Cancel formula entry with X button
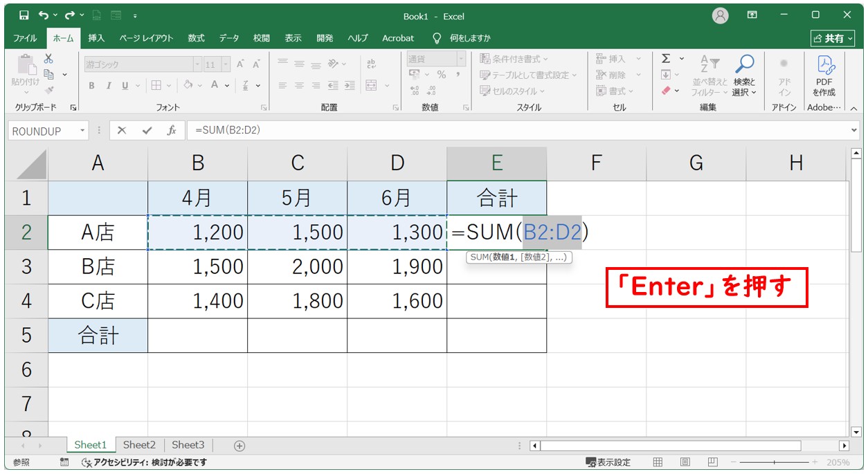 click(x=122, y=130)
